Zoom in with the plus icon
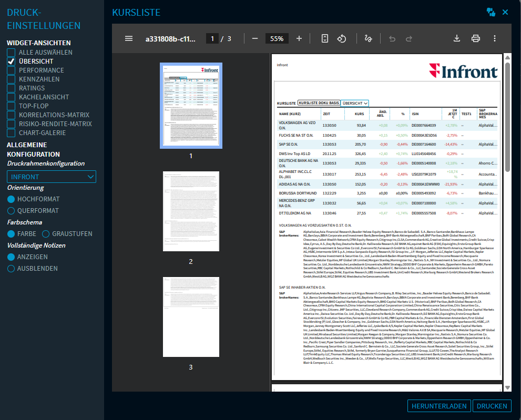Screen dimensions: 521x420 299,38
